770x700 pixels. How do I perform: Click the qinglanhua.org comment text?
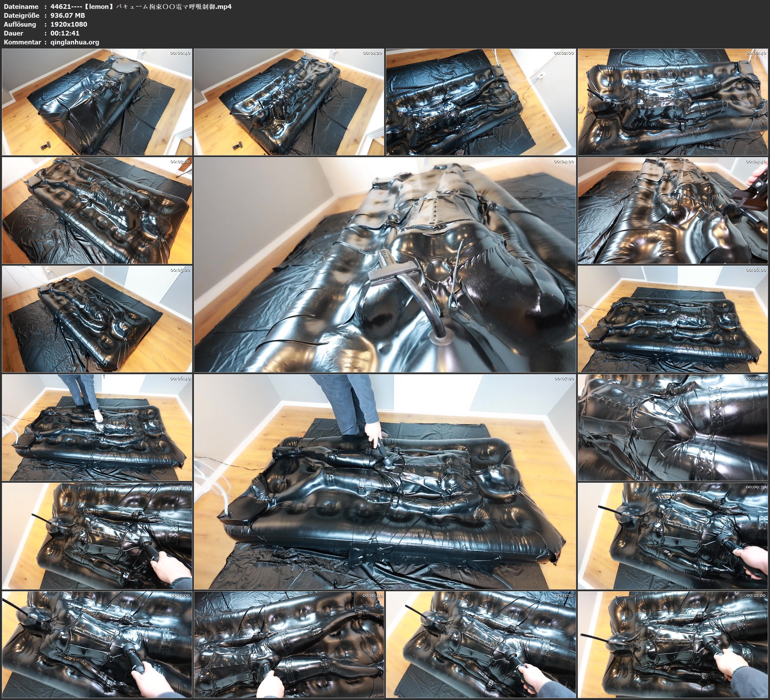click(75, 42)
